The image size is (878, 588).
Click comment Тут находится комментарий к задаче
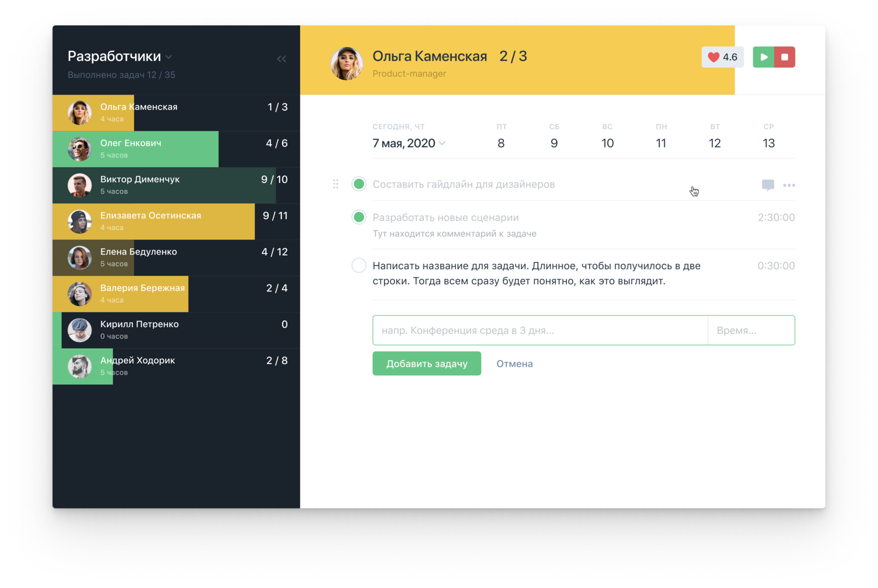pyautogui.click(x=454, y=234)
